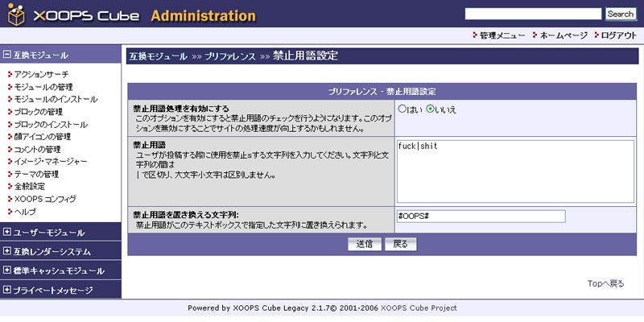
Task: Expand the ユーザーモジュール section
Action: pos(6,233)
